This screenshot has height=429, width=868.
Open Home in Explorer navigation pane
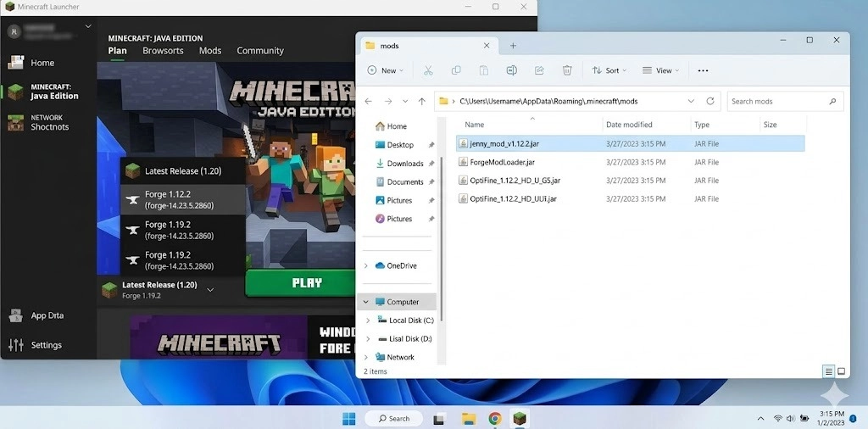click(391, 126)
